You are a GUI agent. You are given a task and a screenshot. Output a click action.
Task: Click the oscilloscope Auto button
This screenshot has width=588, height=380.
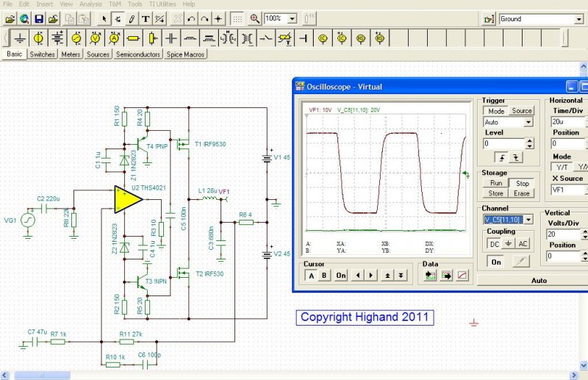click(539, 281)
